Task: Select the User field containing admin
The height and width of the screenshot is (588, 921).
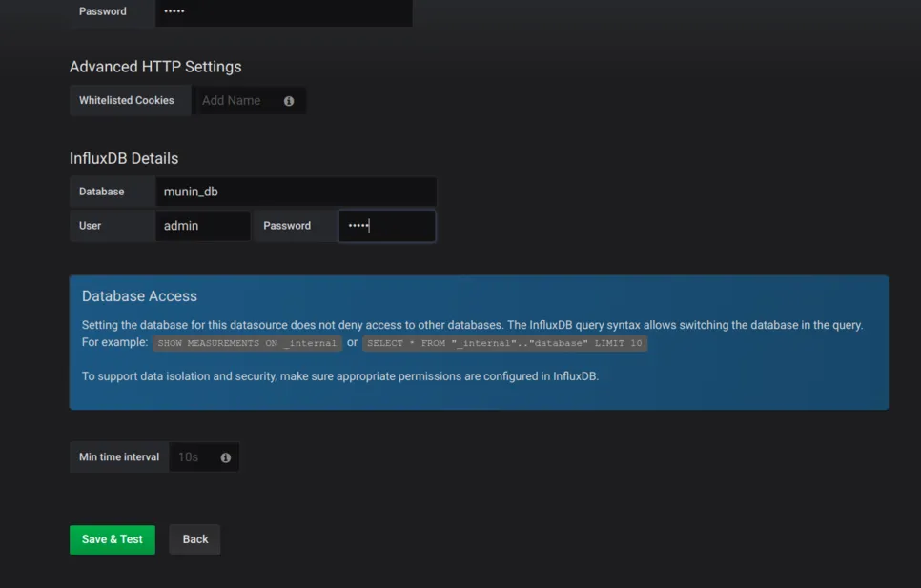Action: 203,226
